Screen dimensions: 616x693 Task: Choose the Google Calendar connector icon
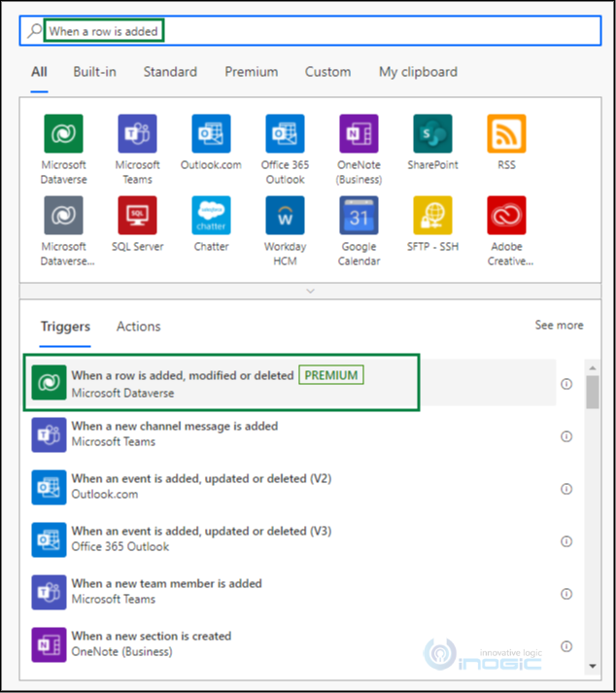[359, 216]
